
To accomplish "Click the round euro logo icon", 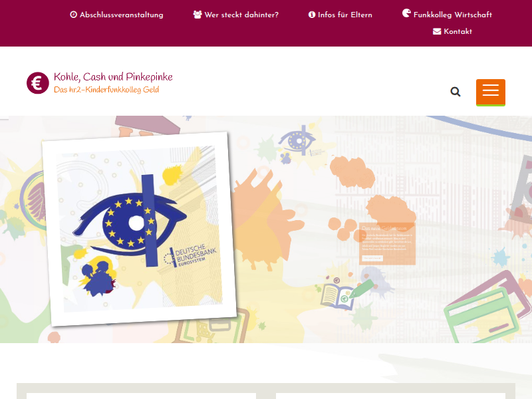I will coord(38,83).
